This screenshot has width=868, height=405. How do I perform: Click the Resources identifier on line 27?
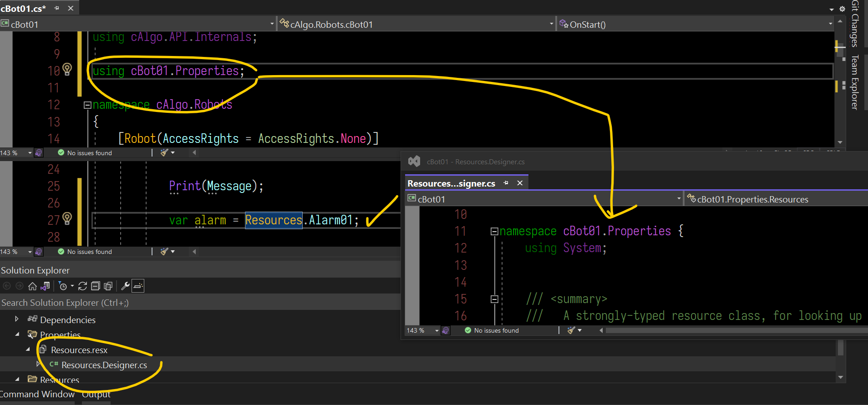274,220
